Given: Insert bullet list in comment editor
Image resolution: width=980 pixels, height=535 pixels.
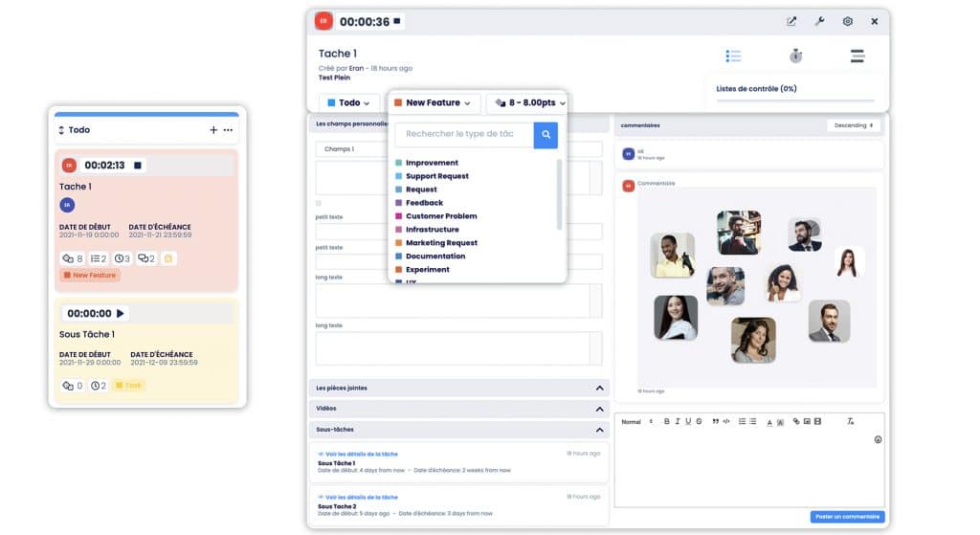Looking at the screenshot, I should (753, 422).
